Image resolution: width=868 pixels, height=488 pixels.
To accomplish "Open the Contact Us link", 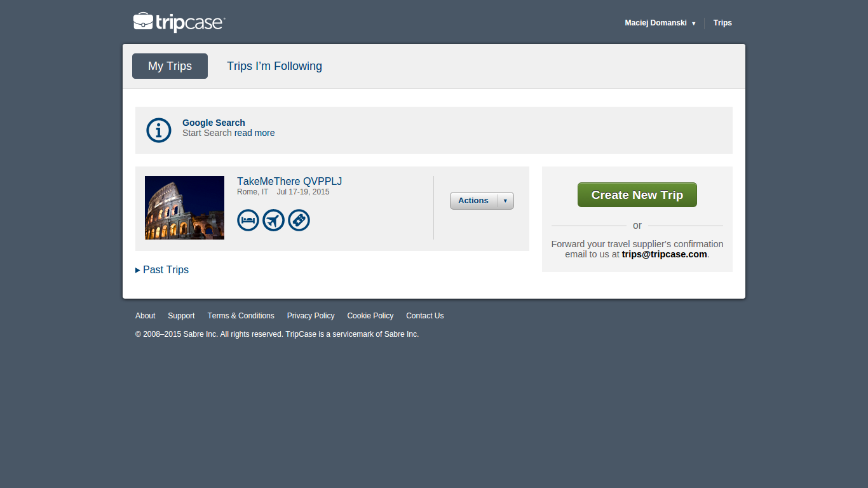I will pyautogui.click(x=424, y=316).
